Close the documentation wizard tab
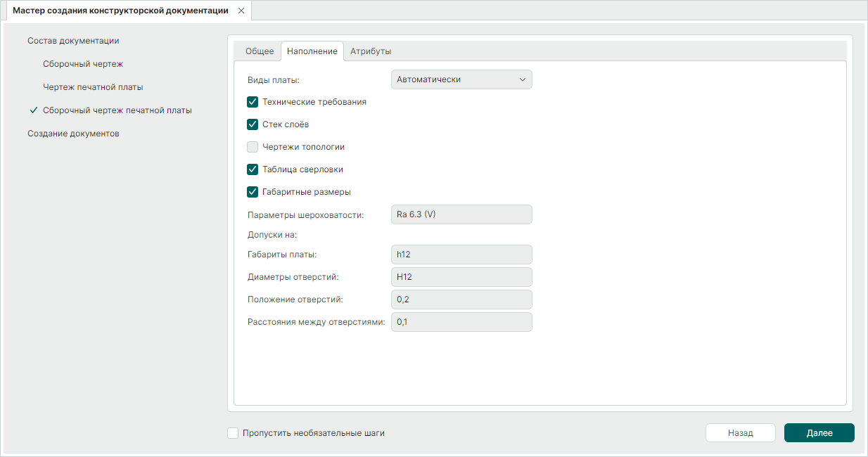Viewport: 868px width, 457px height. 241,11
